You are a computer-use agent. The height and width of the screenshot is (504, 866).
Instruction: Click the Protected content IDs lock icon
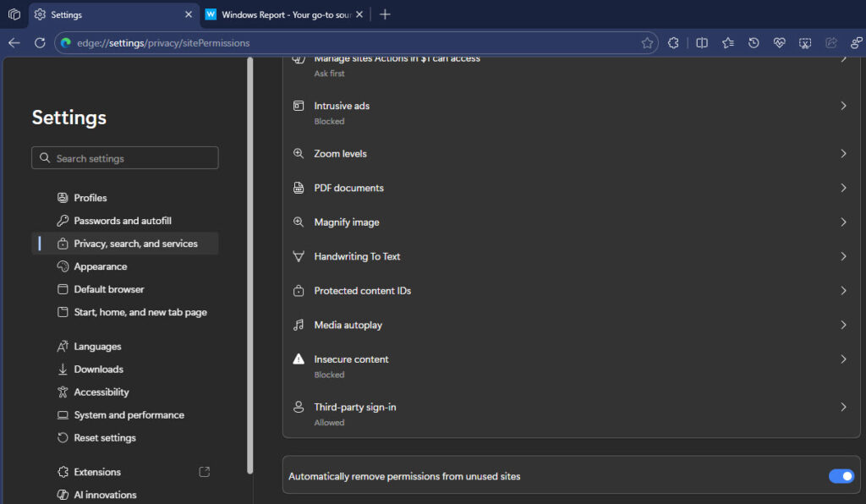[x=299, y=290]
